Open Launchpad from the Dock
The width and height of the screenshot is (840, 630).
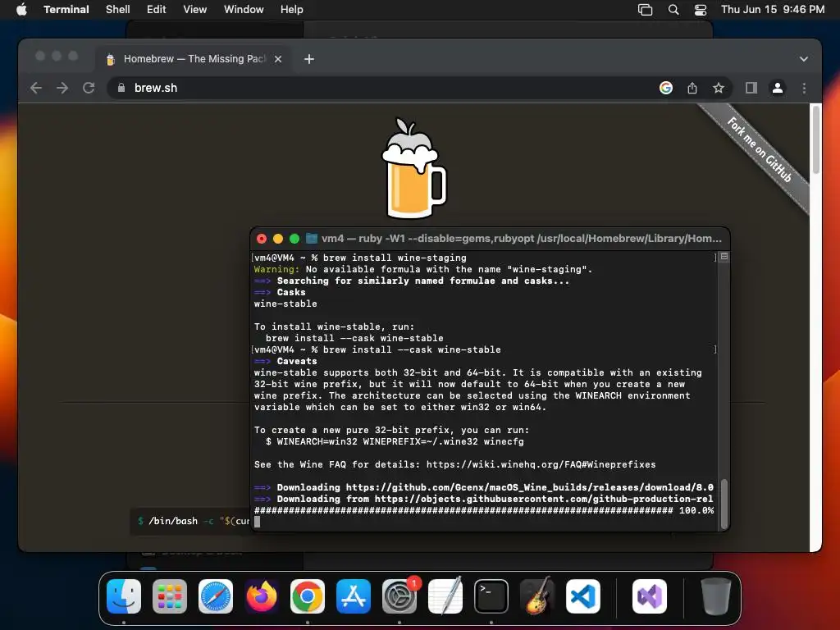pyautogui.click(x=170, y=596)
